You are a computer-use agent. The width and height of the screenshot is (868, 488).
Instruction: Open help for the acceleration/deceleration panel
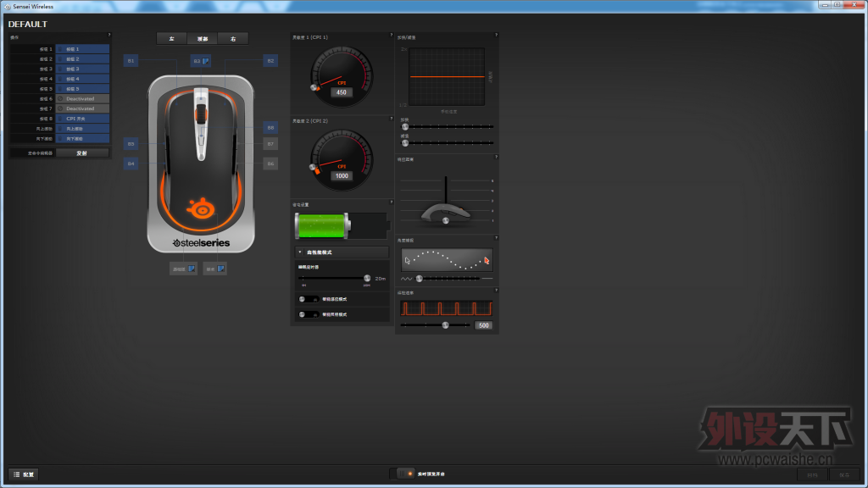pos(496,35)
